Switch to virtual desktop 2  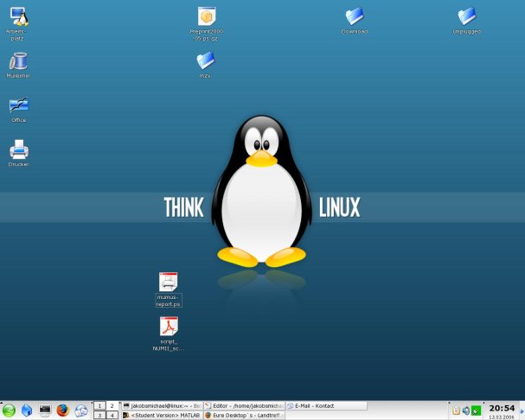pyautogui.click(x=112, y=405)
